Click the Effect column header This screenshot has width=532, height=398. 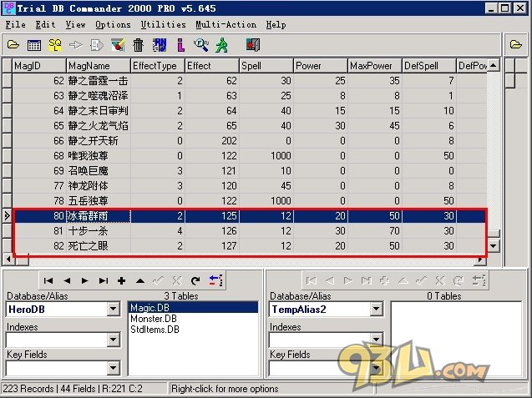point(212,66)
